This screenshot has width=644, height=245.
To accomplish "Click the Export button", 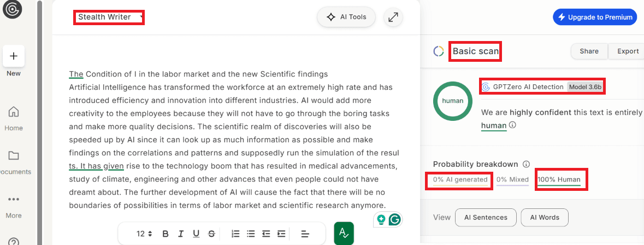I will point(628,51).
